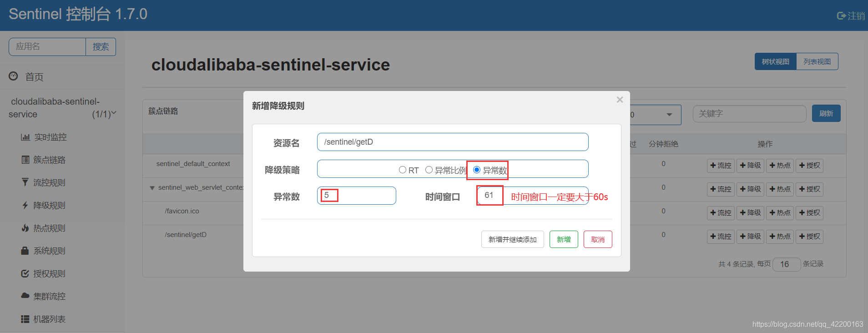
Task: Open 机器列表 machine list
Action: (x=44, y=319)
